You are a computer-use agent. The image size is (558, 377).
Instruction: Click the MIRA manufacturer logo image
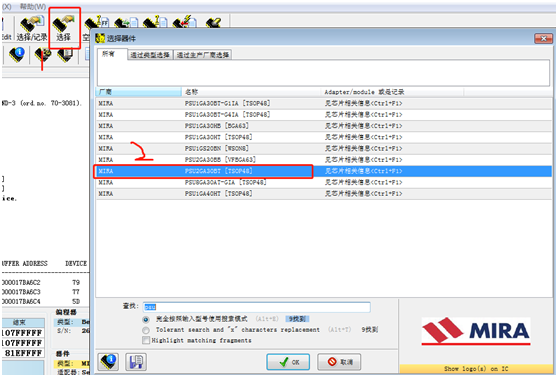click(x=476, y=331)
